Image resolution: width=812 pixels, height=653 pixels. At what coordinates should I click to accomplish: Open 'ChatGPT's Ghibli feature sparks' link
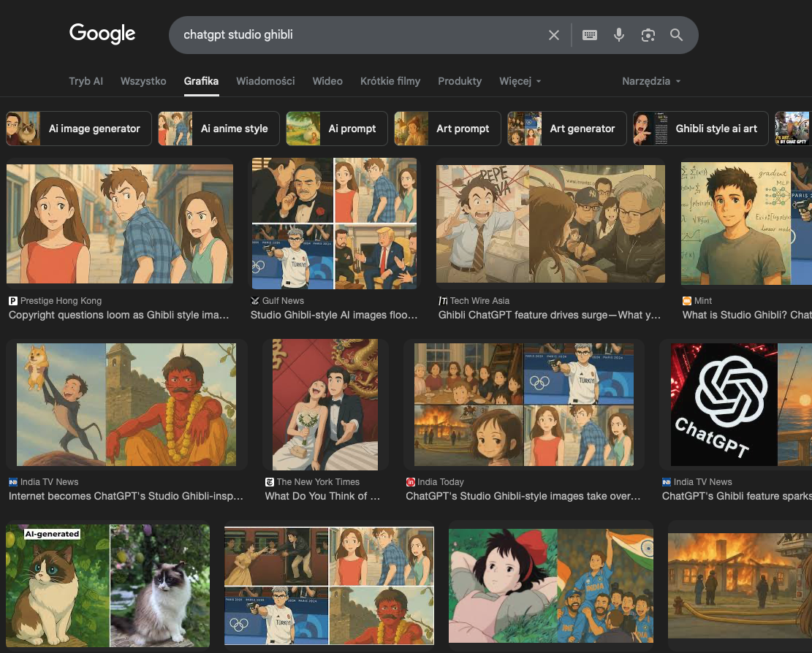737,496
